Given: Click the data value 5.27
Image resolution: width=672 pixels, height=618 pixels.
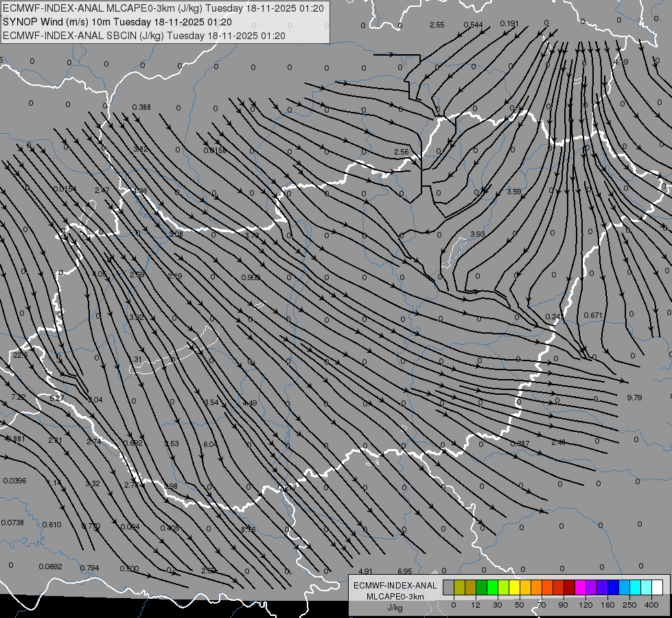Looking at the screenshot, I should [x=56, y=398].
